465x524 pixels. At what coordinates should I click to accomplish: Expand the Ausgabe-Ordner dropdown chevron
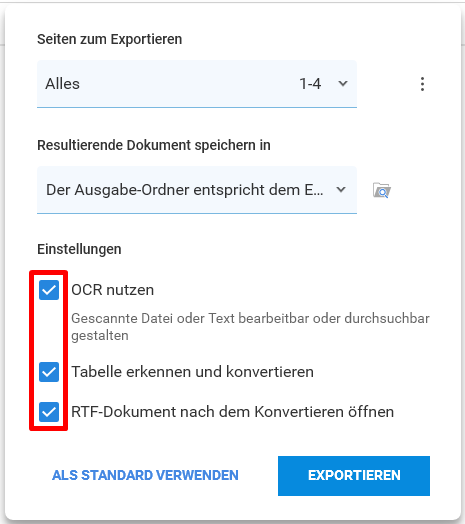pos(341,189)
